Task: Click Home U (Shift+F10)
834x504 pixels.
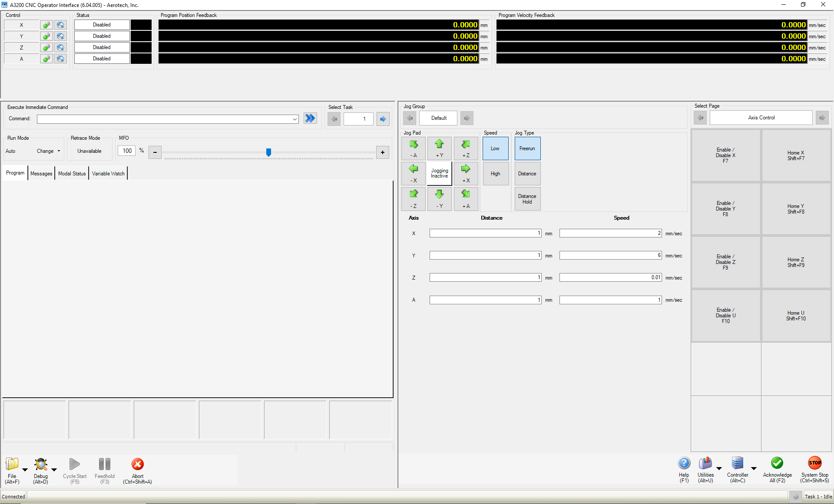Action: point(796,316)
